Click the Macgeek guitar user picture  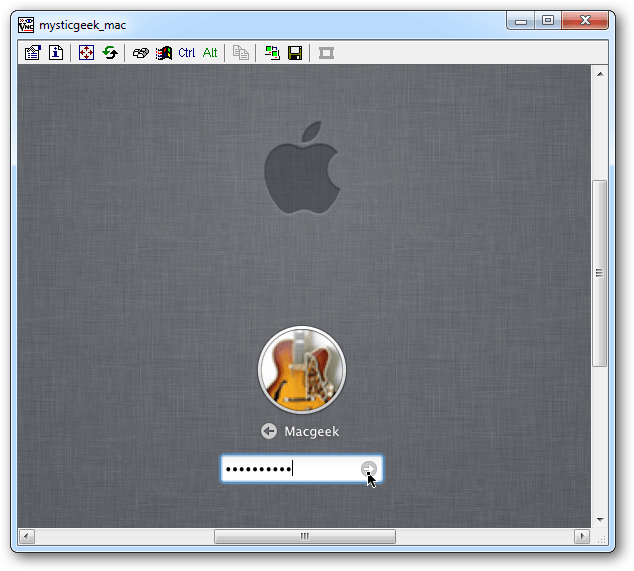coord(302,370)
